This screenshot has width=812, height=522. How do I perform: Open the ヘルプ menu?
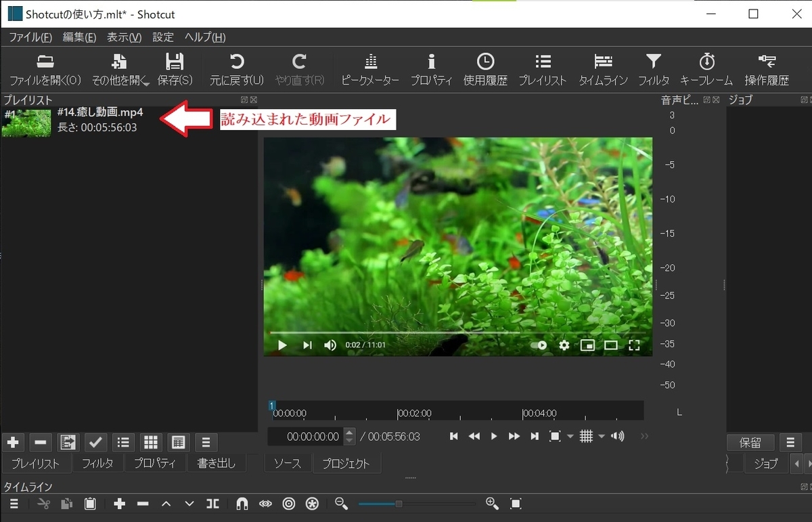click(205, 37)
